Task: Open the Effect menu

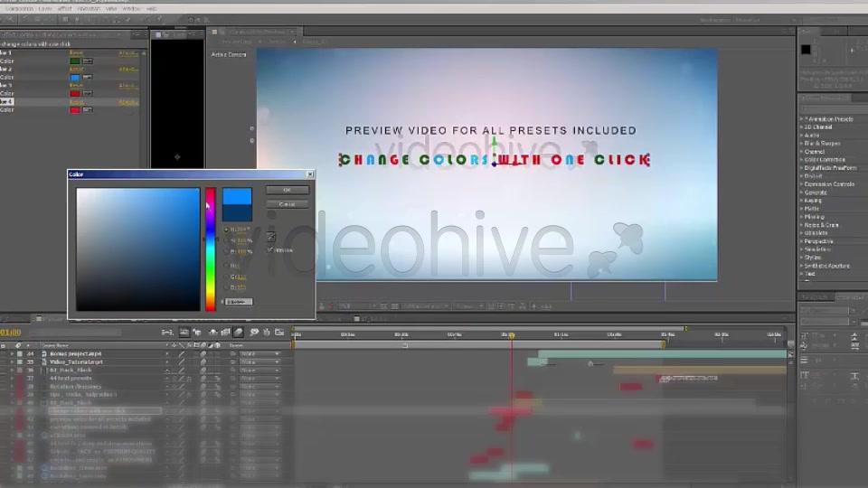Action: tap(65, 9)
